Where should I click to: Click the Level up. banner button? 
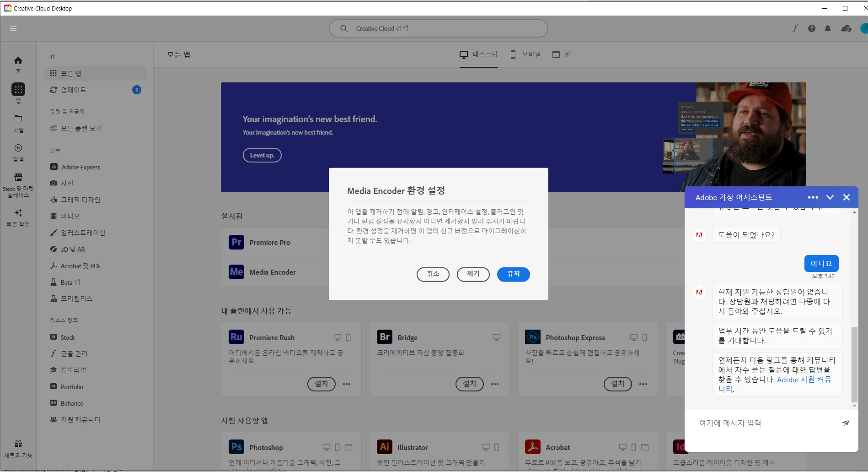[262, 155]
